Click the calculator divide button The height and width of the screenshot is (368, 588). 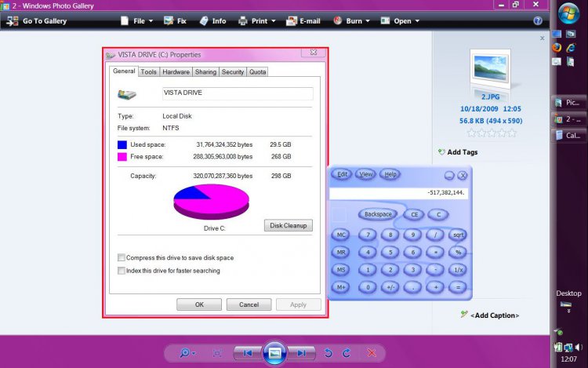pyautogui.click(x=435, y=235)
